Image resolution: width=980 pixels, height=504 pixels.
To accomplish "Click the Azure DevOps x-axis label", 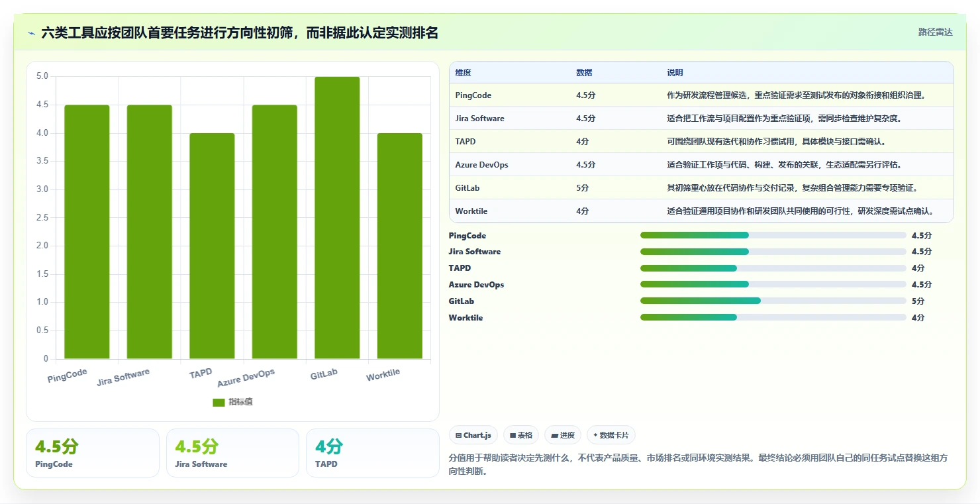I will tap(246, 378).
